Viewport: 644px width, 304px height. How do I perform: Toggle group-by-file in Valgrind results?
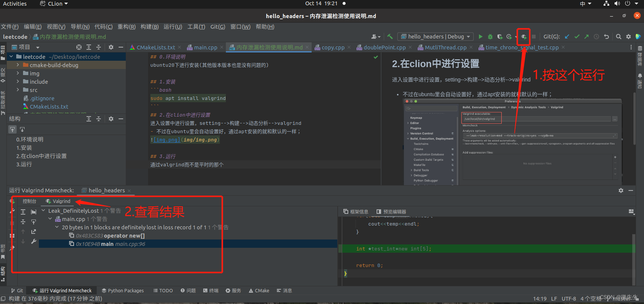[34, 212]
